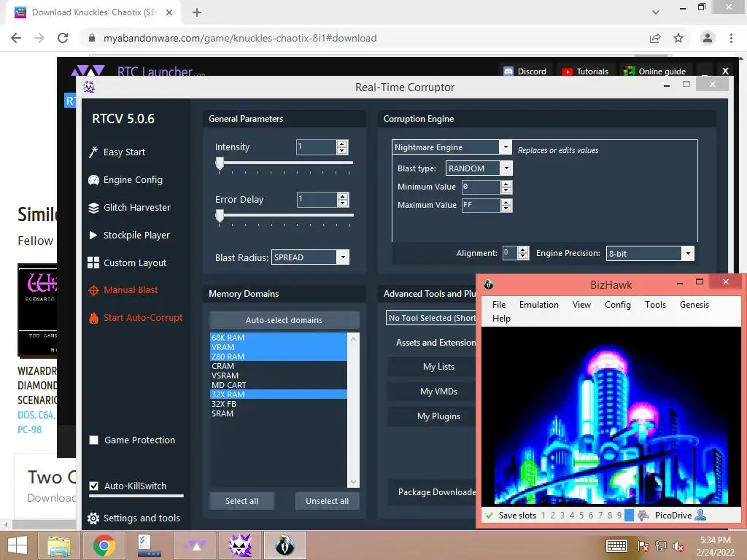The image size is (747, 560).
Task: Open BizHawk File menu
Action: point(499,305)
